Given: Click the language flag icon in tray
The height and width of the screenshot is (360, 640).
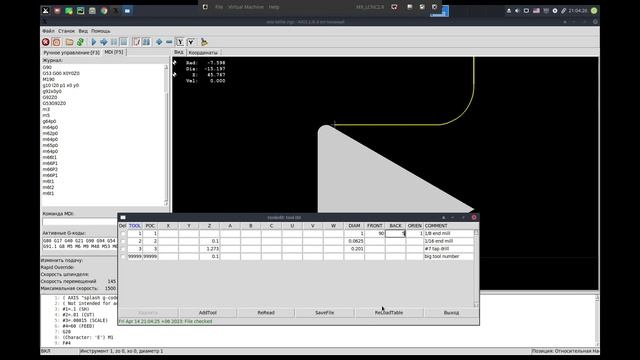Looking at the screenshot, I should coord(536,11).
